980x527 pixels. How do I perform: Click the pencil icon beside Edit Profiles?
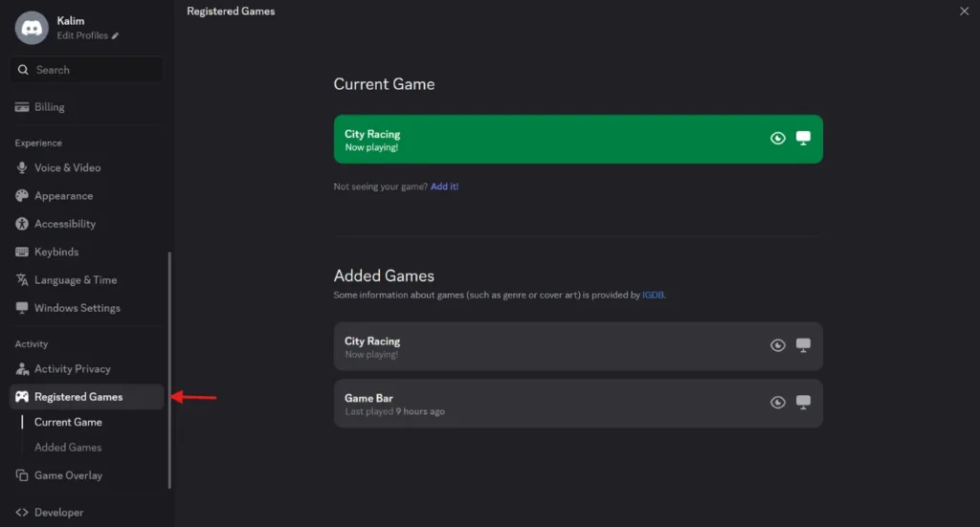[x=115, y=35]
